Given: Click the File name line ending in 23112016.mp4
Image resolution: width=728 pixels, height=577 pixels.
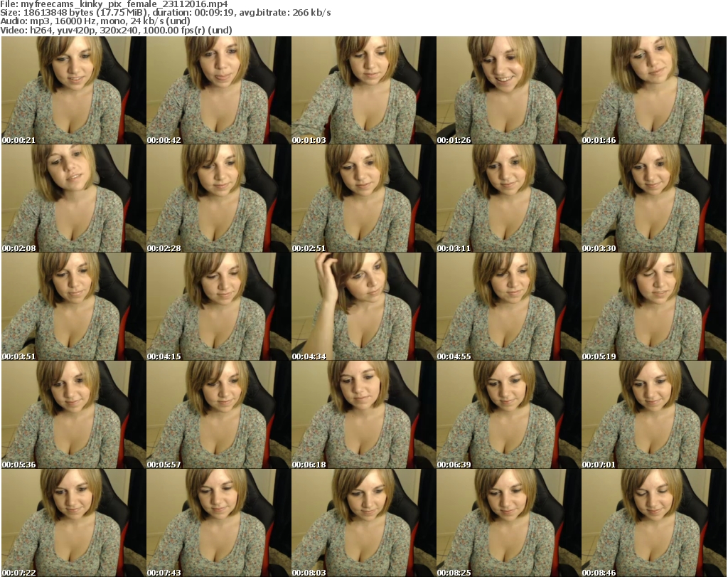Looking at the screenshot, I should click(x=114, y=4).
